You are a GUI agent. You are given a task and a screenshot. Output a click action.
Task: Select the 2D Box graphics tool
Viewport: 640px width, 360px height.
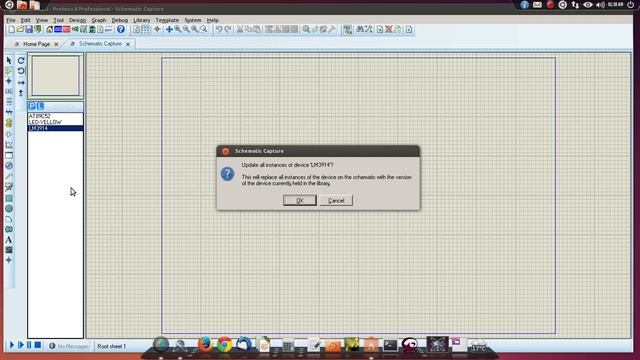point(9,198)
